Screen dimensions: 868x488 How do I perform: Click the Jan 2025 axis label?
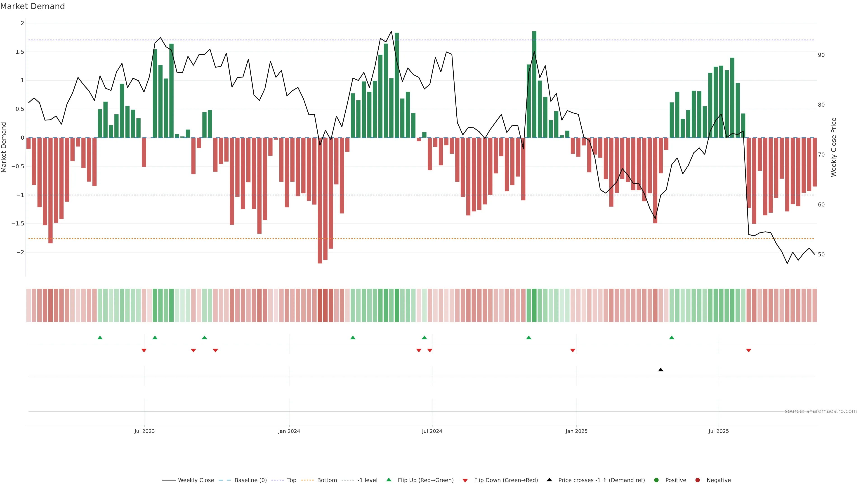(576, 431)
